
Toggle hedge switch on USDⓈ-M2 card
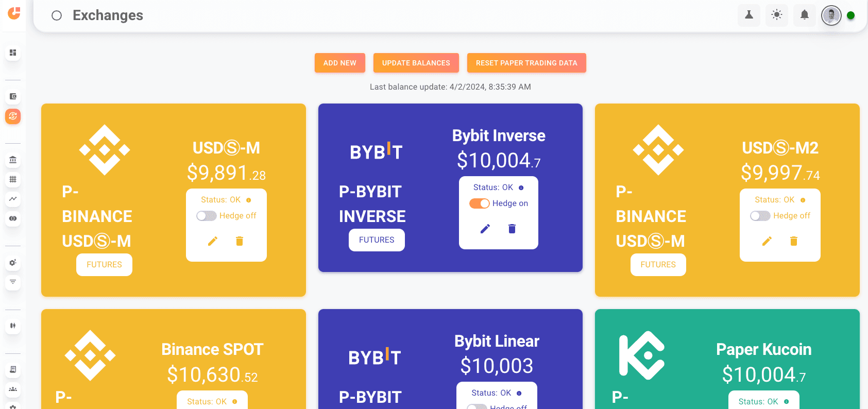click(760, 216)
